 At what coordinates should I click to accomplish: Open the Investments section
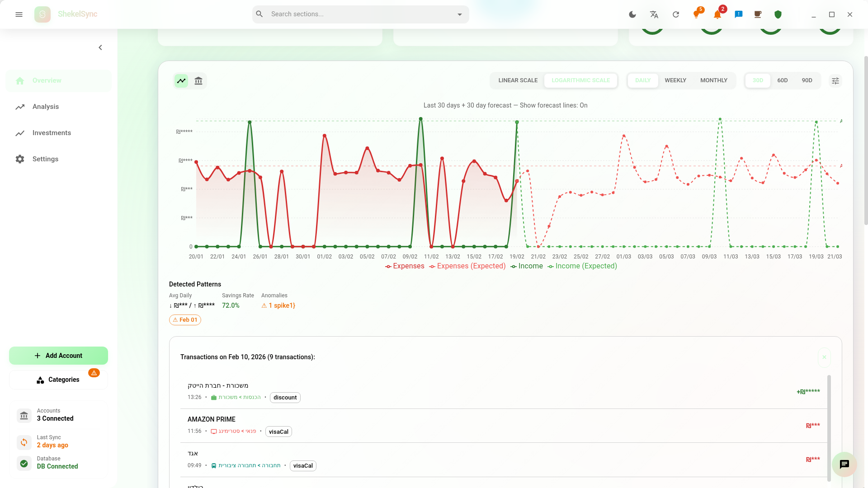[x=52, y=133]
